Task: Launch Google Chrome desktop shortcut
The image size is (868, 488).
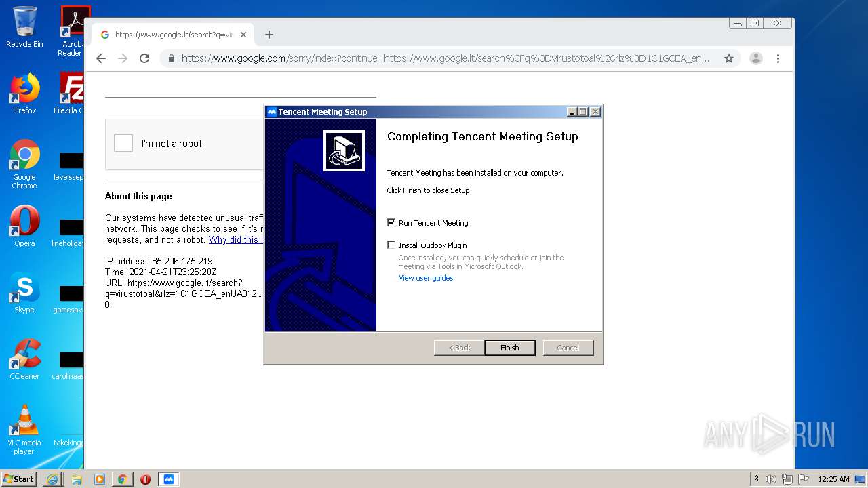Action: point(24,164)
